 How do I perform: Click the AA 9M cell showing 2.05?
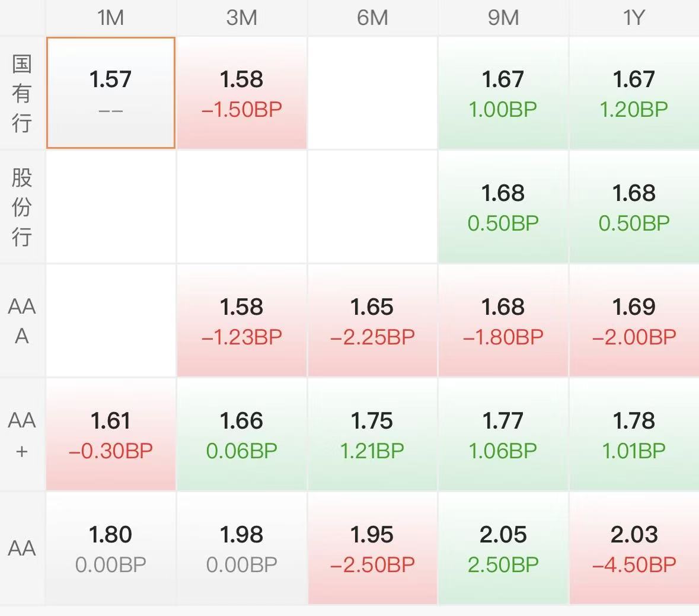(503, 548)
